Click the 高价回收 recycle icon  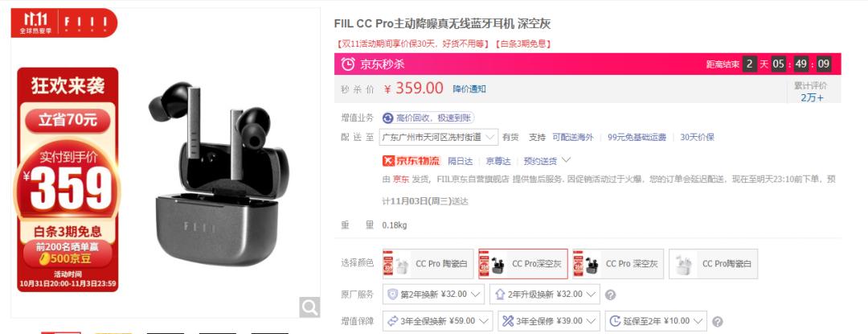388,118
